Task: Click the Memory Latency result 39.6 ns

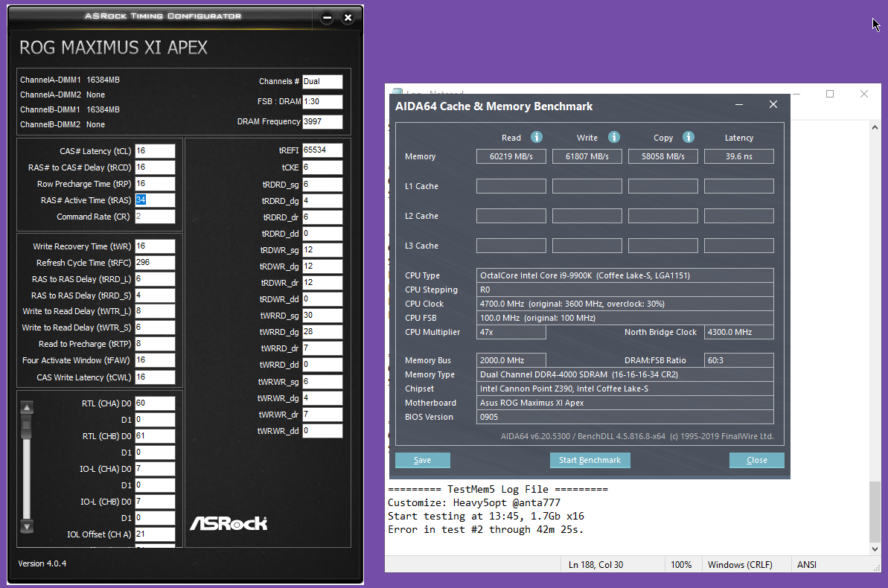Action: 739,156
